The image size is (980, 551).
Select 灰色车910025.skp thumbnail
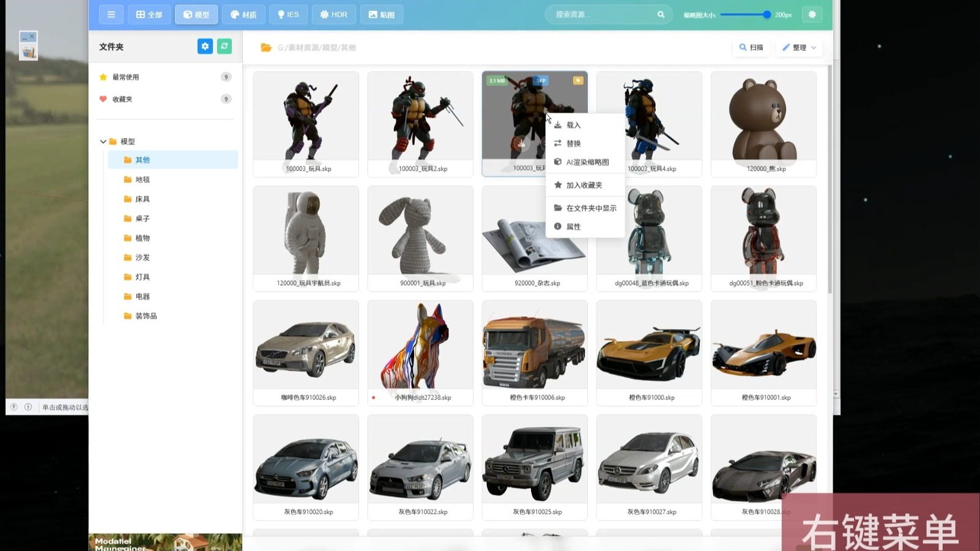coord(535,467)
